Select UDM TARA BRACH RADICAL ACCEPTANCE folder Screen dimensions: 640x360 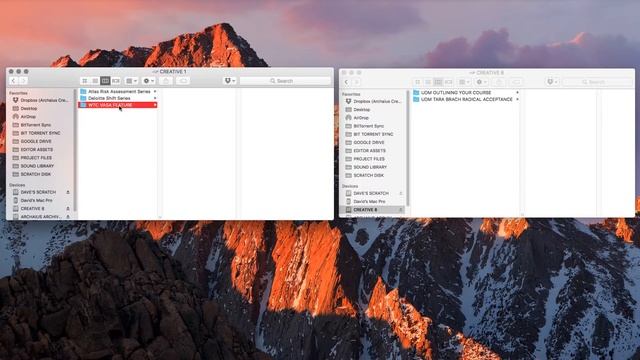coord(465,99)
